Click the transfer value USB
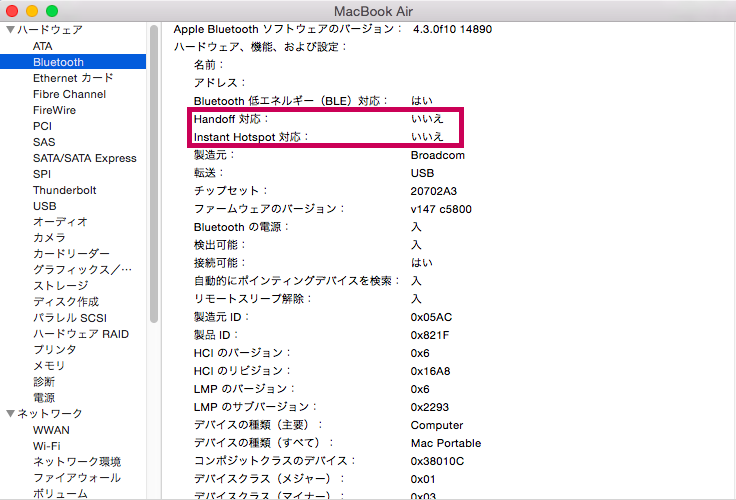Screen dimensions: 736x500 [x=422, y=173]
